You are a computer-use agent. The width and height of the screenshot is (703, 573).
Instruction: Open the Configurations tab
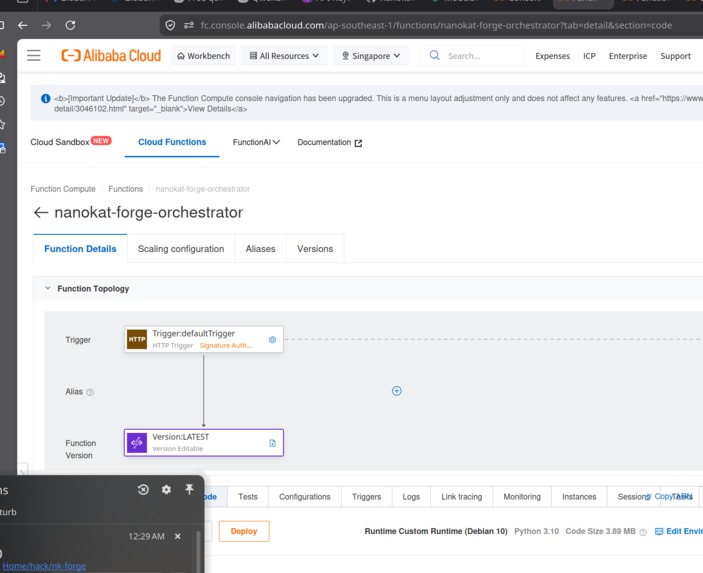pos(304,497)
